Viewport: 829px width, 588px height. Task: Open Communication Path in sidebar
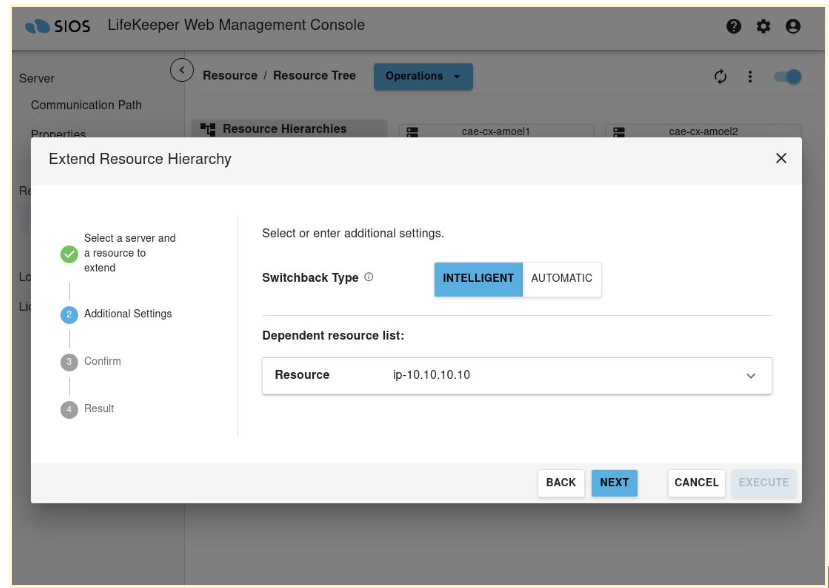point(86,105)
